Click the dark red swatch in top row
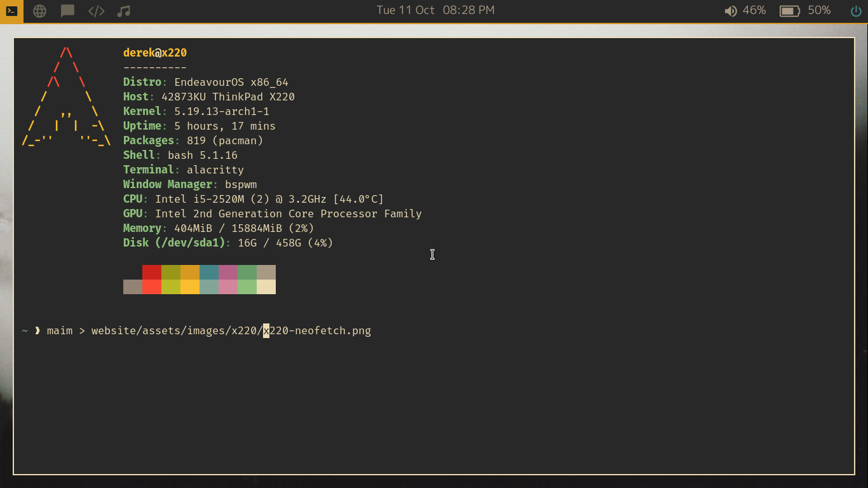Screen dimensions: 868x488 click(152, 272)
